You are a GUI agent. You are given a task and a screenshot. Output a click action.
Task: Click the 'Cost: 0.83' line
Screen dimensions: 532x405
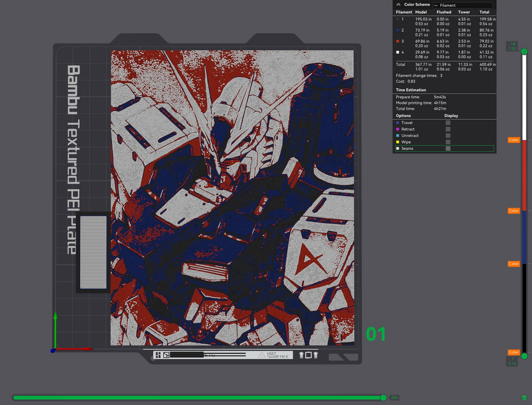pyautogui.click(x=405, y=82)
